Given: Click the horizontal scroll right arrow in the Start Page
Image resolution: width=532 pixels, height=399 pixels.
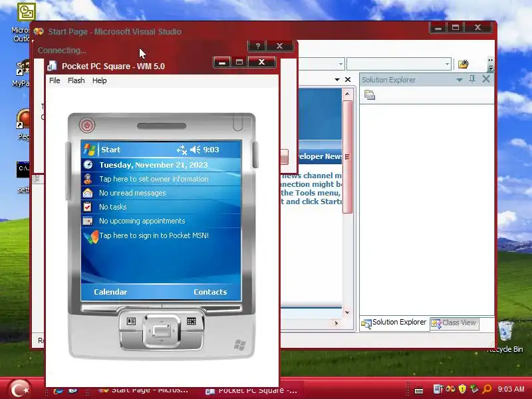Looking at the screenshot, I should (x=336, y=323).
